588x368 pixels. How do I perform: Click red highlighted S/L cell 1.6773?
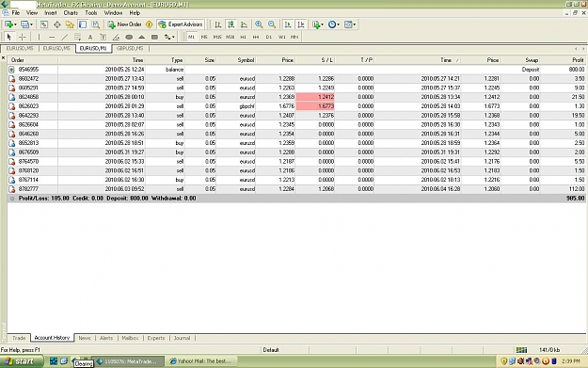[x=315, y=106]
